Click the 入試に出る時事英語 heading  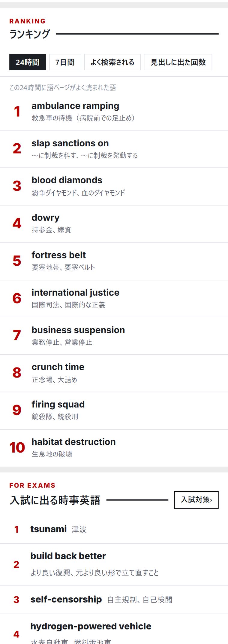pos(55,500)
